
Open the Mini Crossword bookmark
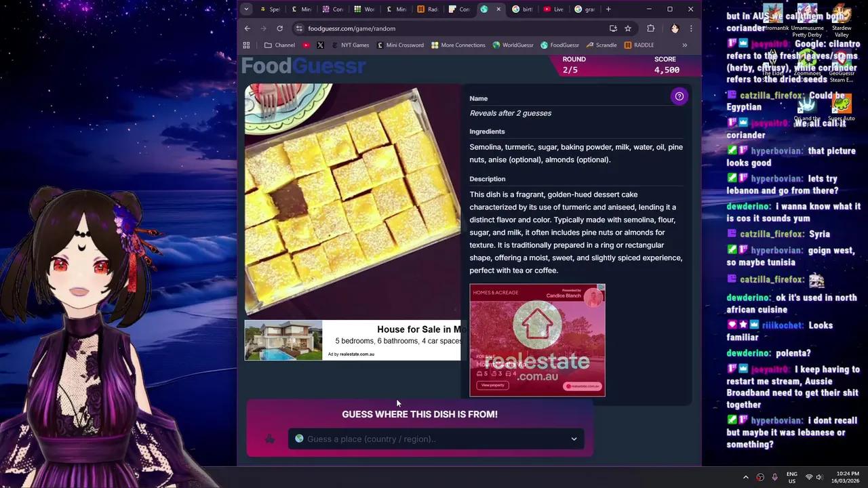coord(399,45)
